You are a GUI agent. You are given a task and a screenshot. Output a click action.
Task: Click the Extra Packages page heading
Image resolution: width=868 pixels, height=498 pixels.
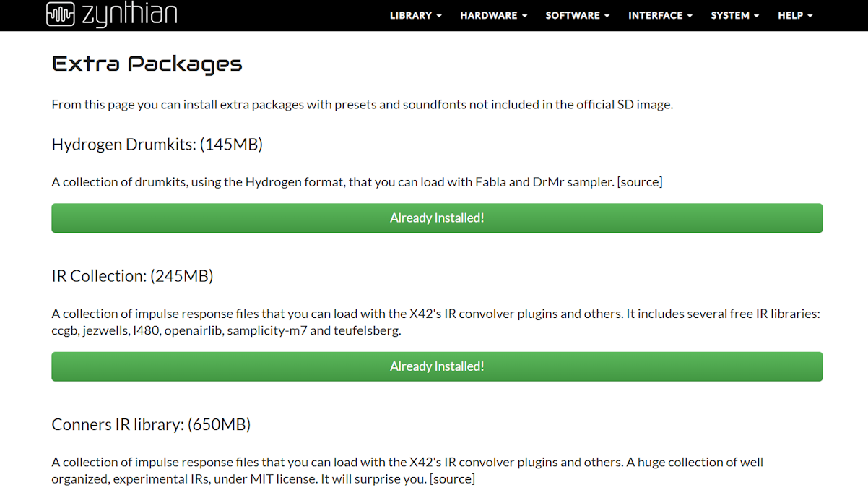(147, 64)
